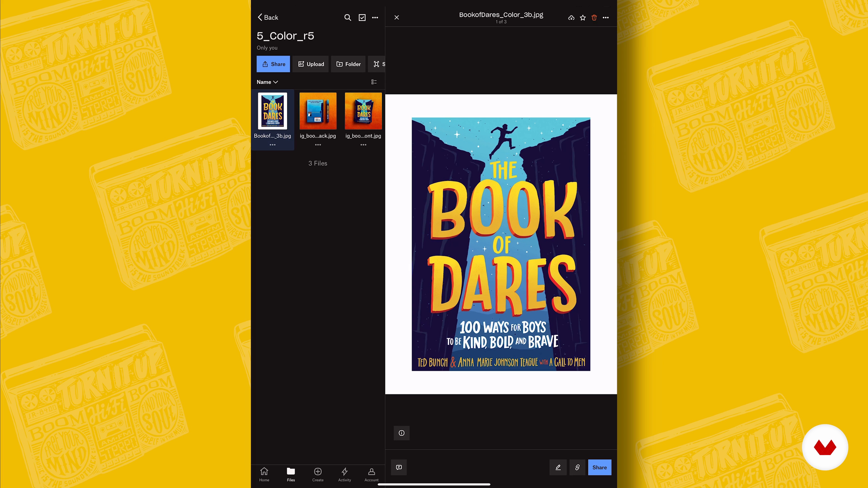868x488 pixels.
Task: Open the Name sort dropdown
Action: (267, 82)
